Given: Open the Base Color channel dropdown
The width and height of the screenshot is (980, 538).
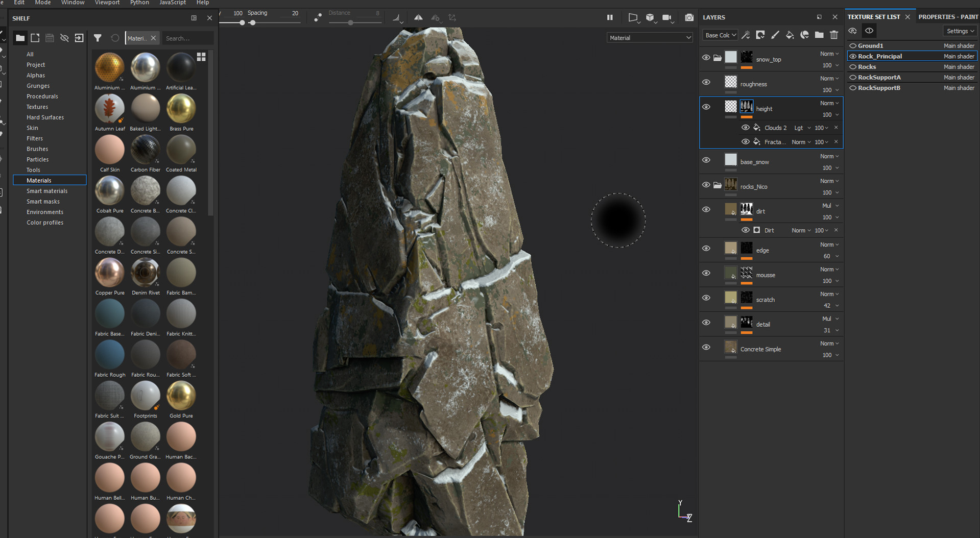Looking at the screenshot, I should pyautogui.click(x=720, y=35).
